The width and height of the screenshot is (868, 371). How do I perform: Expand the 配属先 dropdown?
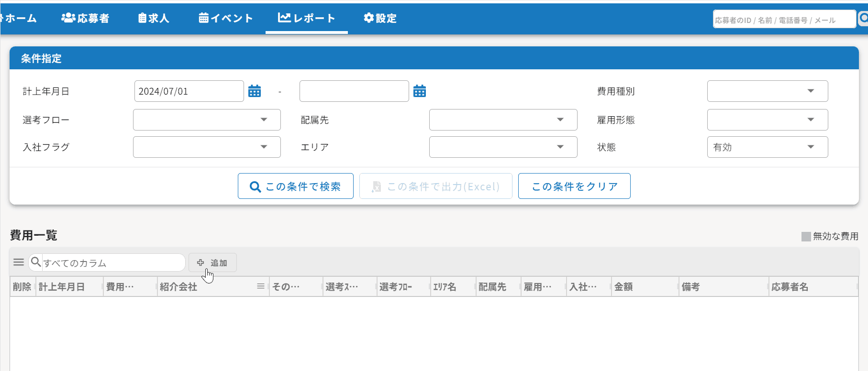point(503,120)
